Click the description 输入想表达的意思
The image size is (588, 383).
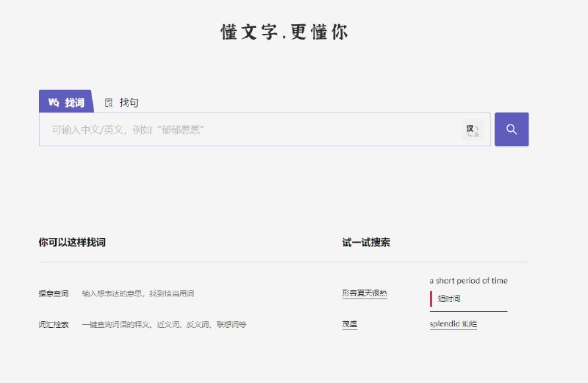138,293
